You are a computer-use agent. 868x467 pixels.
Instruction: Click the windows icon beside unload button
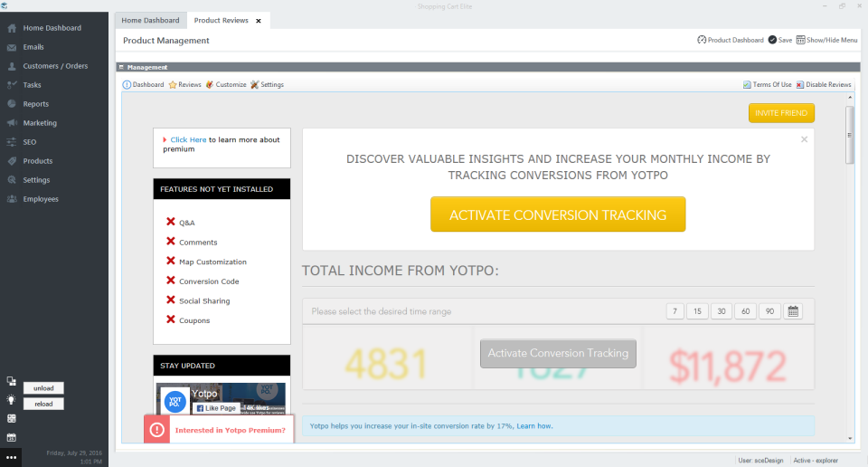(x=11, y=381)
